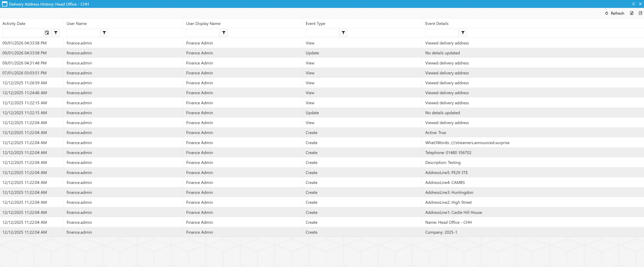Viewport: 644px width, 267px height.
Task: Click the Event Details filter input
Action: click(441, 33)
